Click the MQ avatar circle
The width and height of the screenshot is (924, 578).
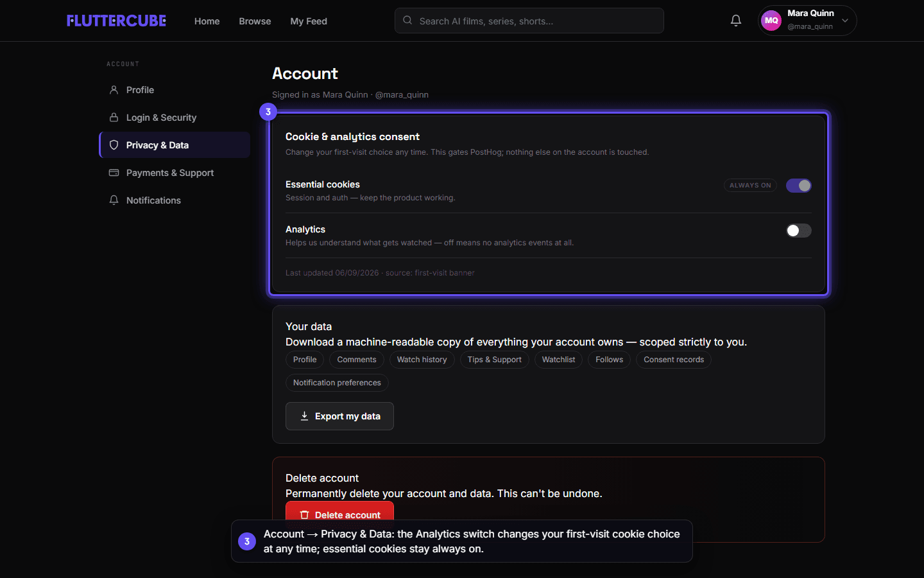pyautogui.click(x=771, y=21)
